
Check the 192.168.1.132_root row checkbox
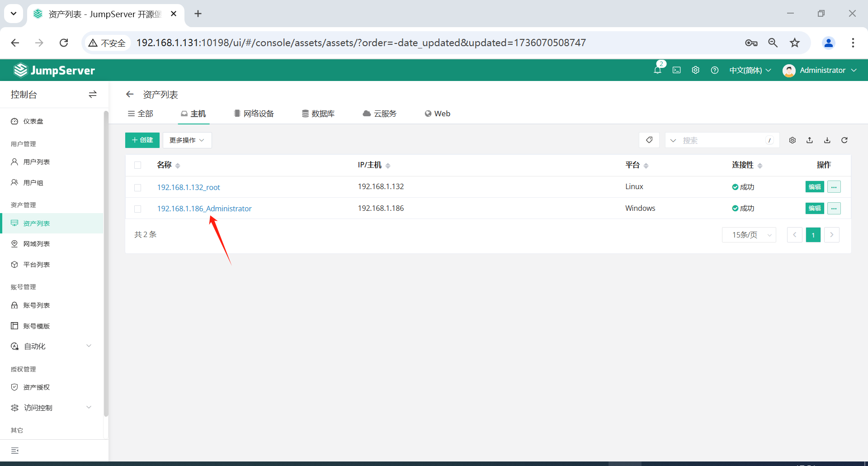pos(138,187)
